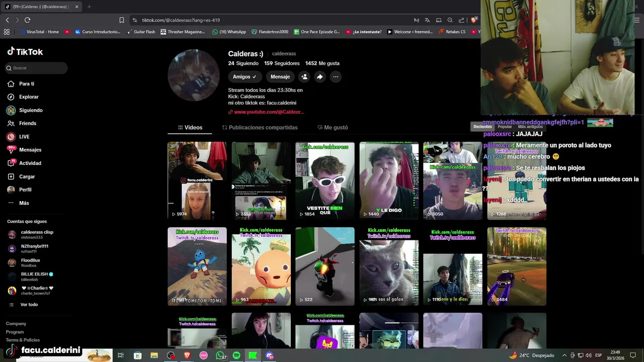Select the Popular sort option

point(505,127)
